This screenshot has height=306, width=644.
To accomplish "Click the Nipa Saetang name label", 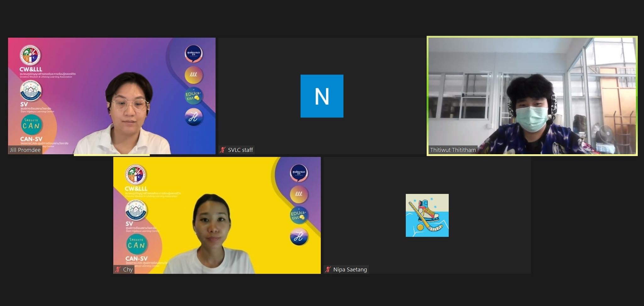I will 350,269.
